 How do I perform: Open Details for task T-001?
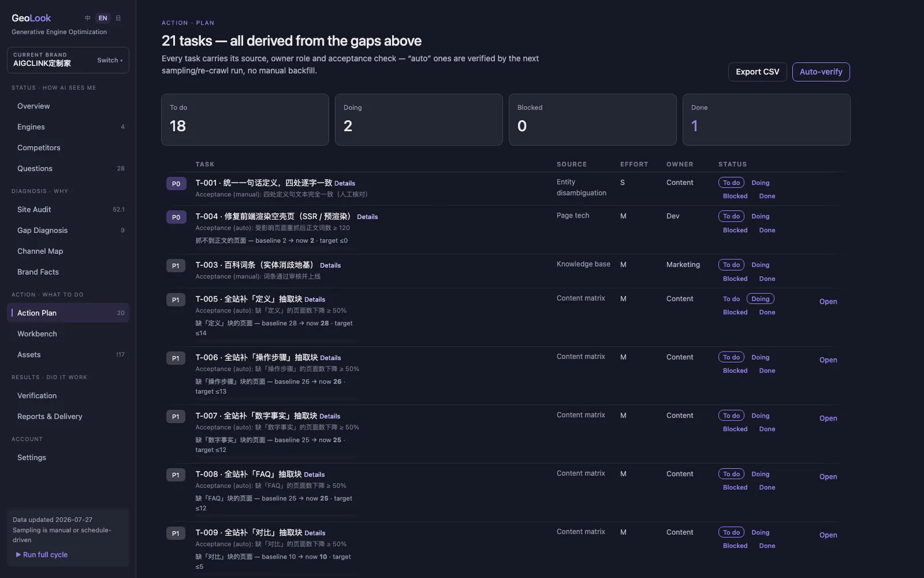coord(345,183)
